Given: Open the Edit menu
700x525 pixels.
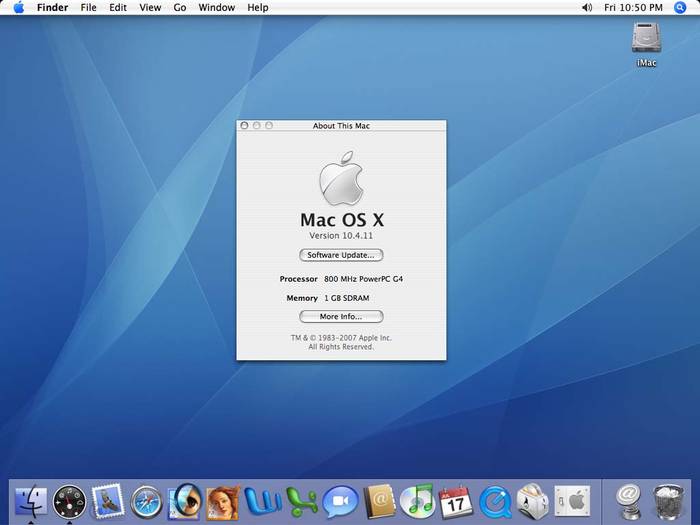Looking at the screenshot, I should click(118, 8).
